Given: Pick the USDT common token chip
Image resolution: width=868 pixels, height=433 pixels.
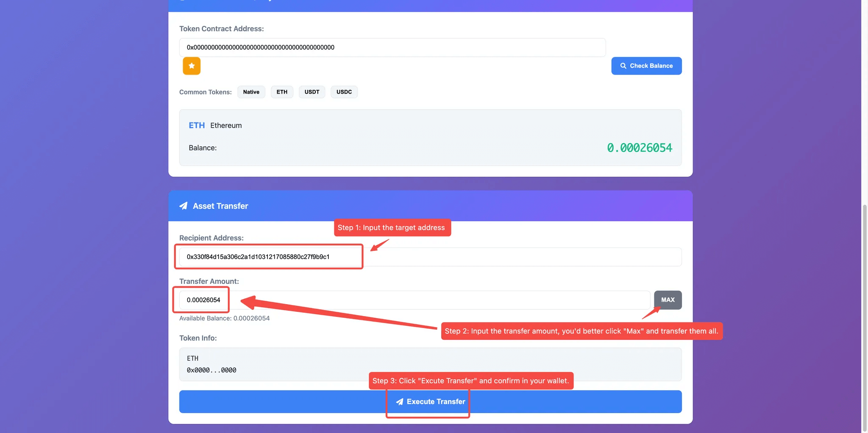Looking at the screenshot, I should (x=312, y=92).
